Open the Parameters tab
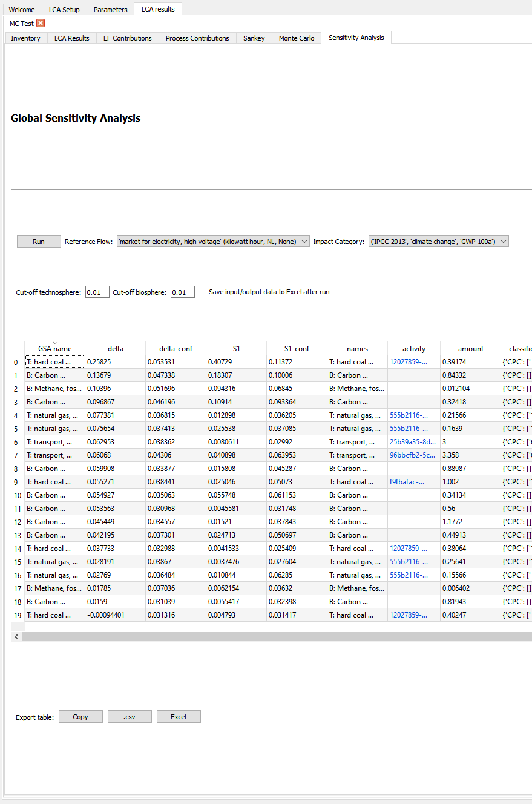This screenshot has height=804, width=532. tap(110, 9)
